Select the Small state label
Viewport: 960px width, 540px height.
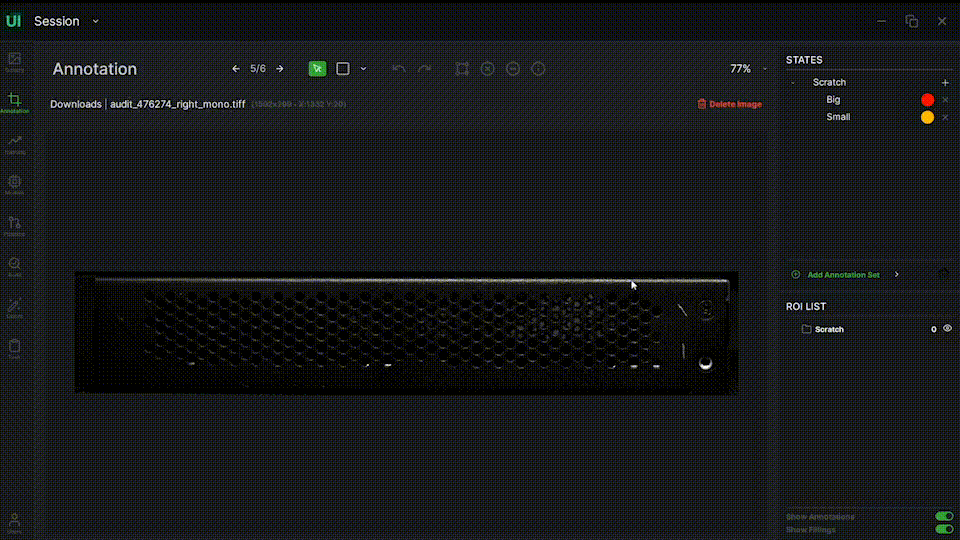[838, 117]
